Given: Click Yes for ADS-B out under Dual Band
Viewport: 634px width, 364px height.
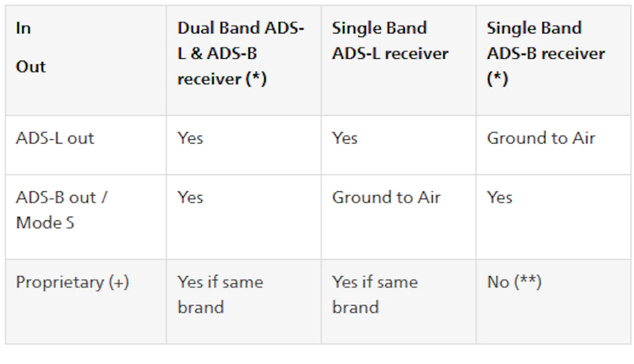Looking at the screenshot, I should tap(190, 197).
